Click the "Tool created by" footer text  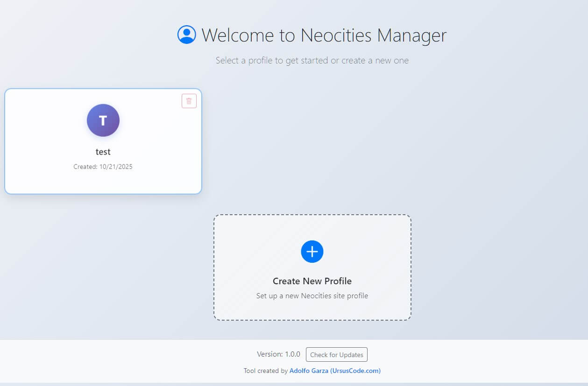(x=265, y=371)
